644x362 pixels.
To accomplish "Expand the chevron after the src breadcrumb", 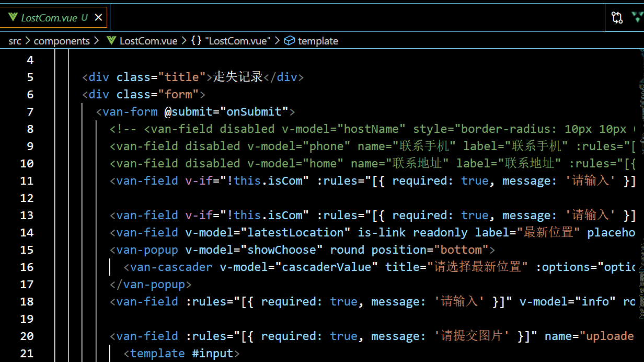I will tap(28, 41).
